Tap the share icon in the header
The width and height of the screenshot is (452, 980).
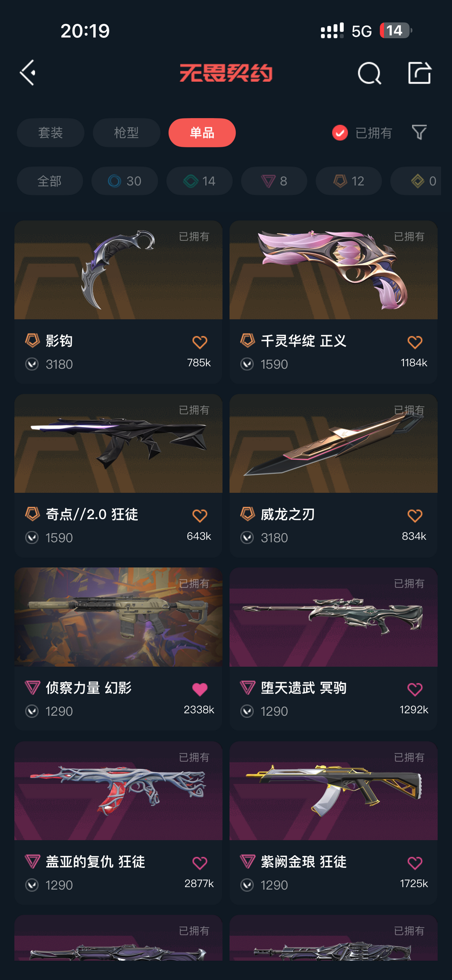[419, 73]
